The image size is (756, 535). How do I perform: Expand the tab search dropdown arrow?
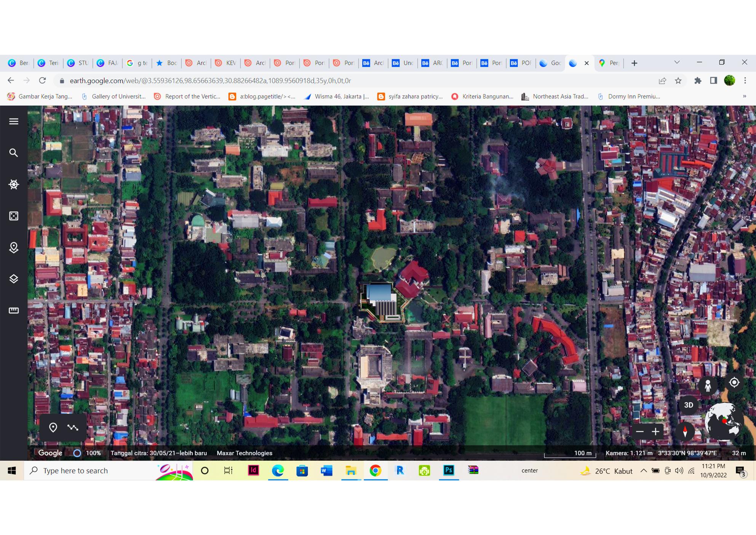677,62
